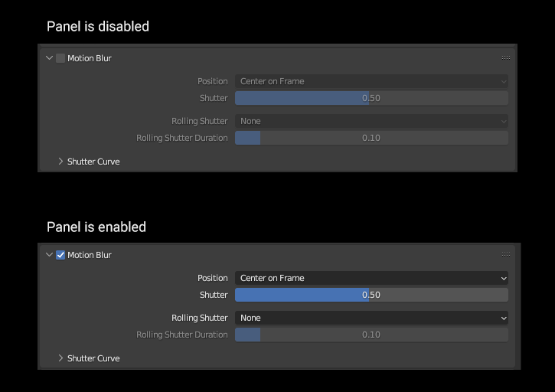
Task: Open the greyed-out Position dropdown
Action: coord(371,81)
